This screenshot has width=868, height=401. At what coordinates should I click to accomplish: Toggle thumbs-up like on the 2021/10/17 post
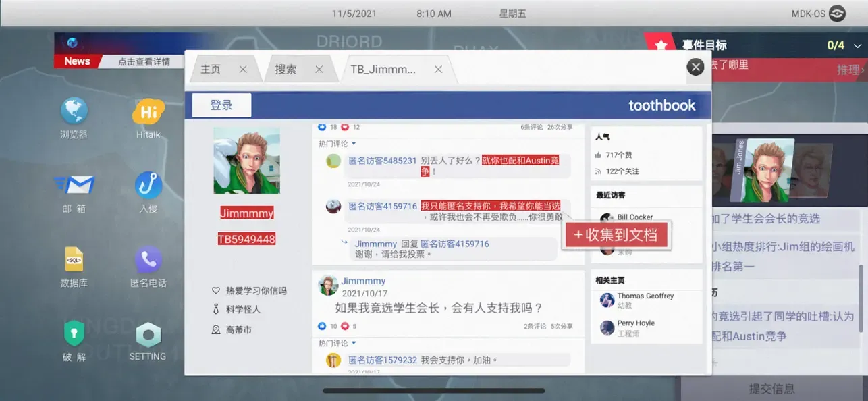tap(323, 326)
